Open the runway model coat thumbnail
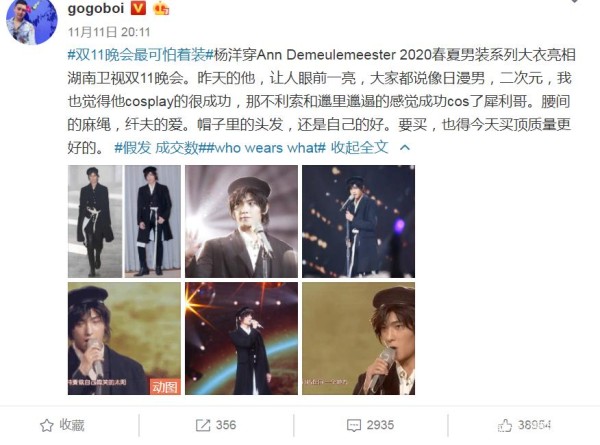The width and height of the screenshot is (600, 445). 124,222
